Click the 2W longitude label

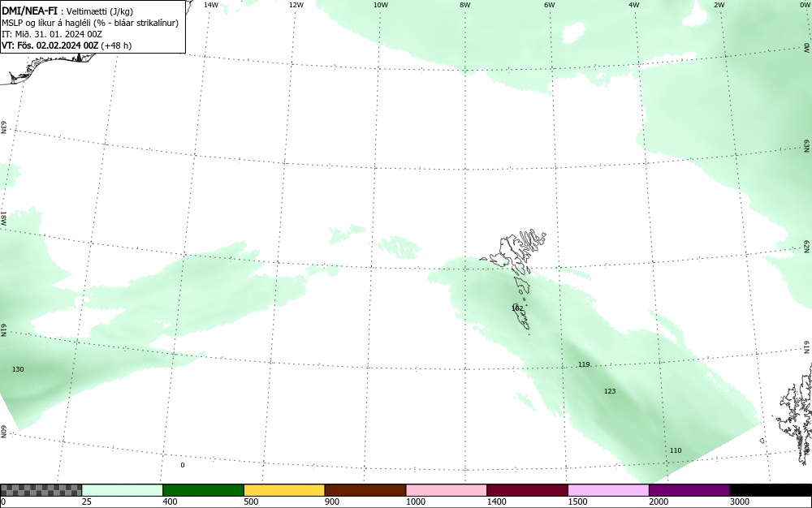click(x=719, y=5)
